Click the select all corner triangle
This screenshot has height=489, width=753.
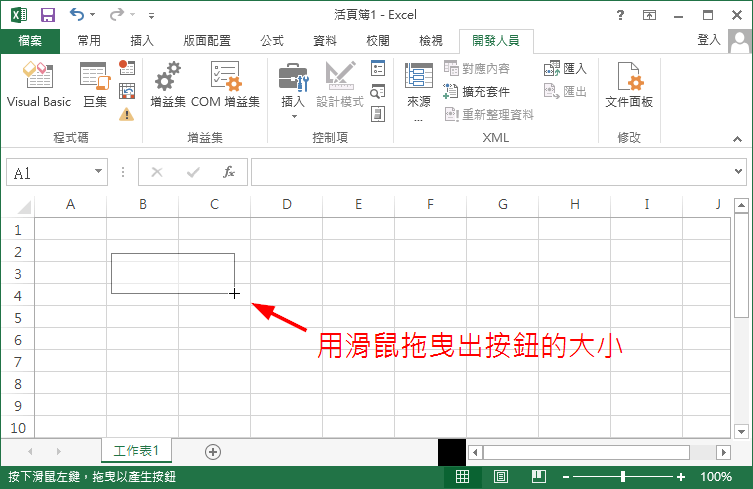(x=24, y=207)
